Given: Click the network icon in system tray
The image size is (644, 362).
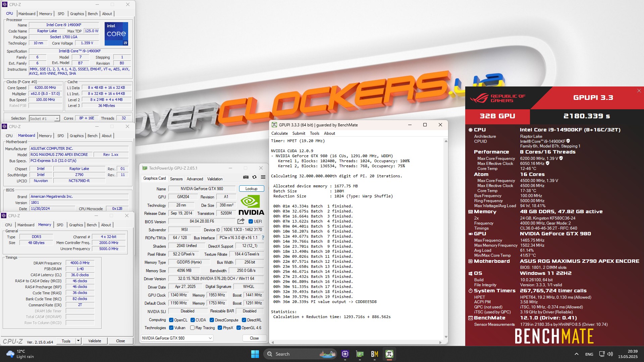Looking at the screenshot, I should (x=602, y=354).
